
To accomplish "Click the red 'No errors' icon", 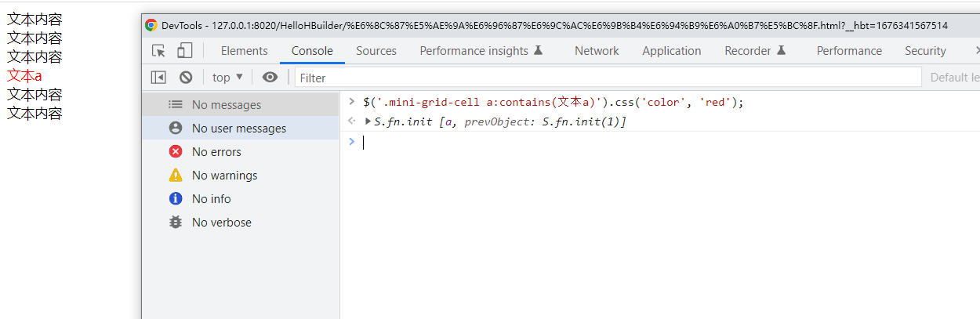I will point(176,152).
